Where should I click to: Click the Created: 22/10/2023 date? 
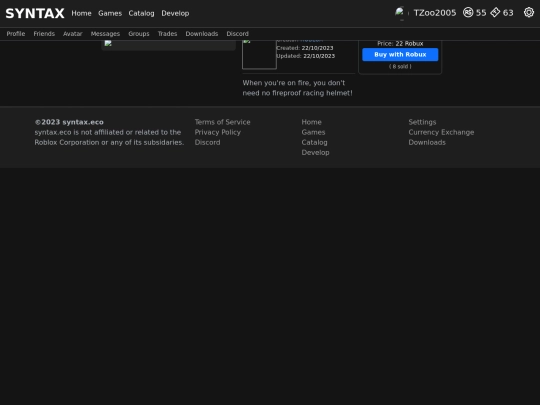[x=305, y=48]
